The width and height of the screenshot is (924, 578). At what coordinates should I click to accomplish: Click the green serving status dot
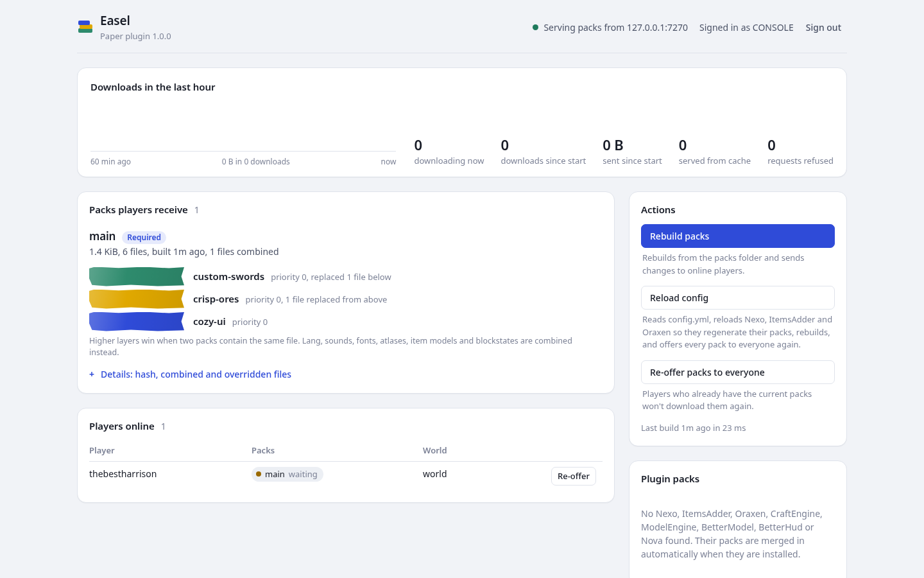pos(535,28)
